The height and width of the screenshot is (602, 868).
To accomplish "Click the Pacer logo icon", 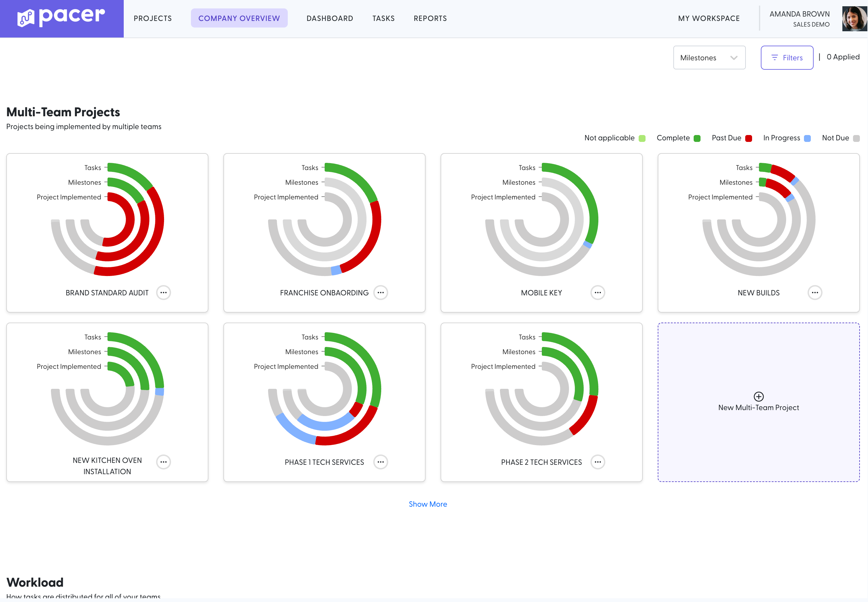I will click(x=25, y=17).
